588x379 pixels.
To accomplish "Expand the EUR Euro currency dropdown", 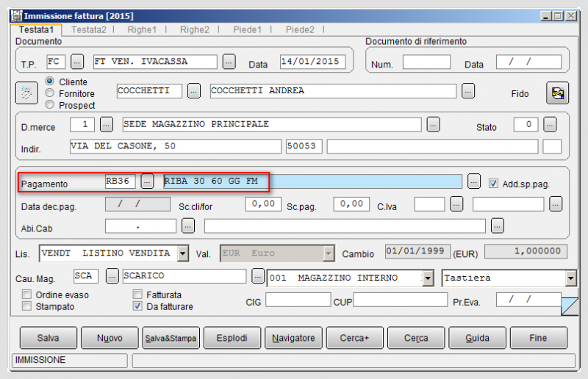I will 329,253.
